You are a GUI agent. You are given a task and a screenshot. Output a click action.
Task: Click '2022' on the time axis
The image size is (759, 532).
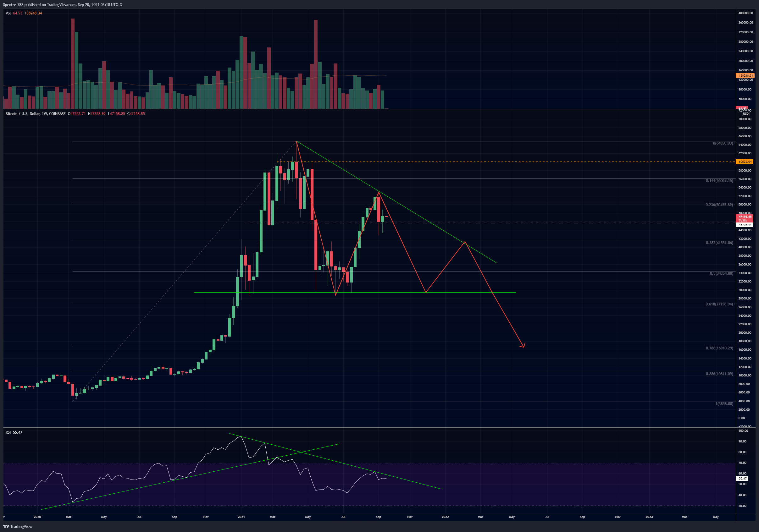445,517
